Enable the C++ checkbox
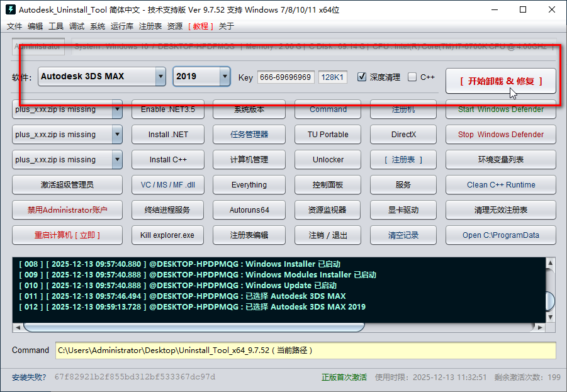The image size is (567, 392). point(412,77)
